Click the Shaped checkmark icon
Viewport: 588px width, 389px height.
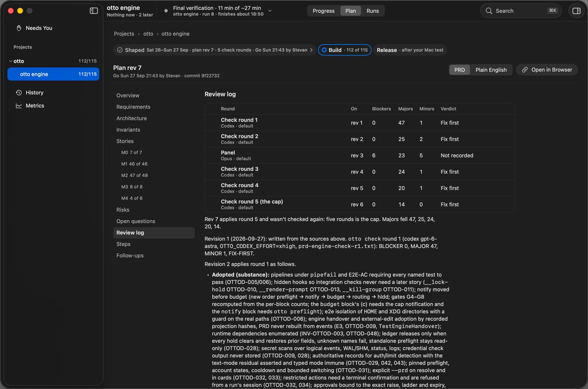120,50
